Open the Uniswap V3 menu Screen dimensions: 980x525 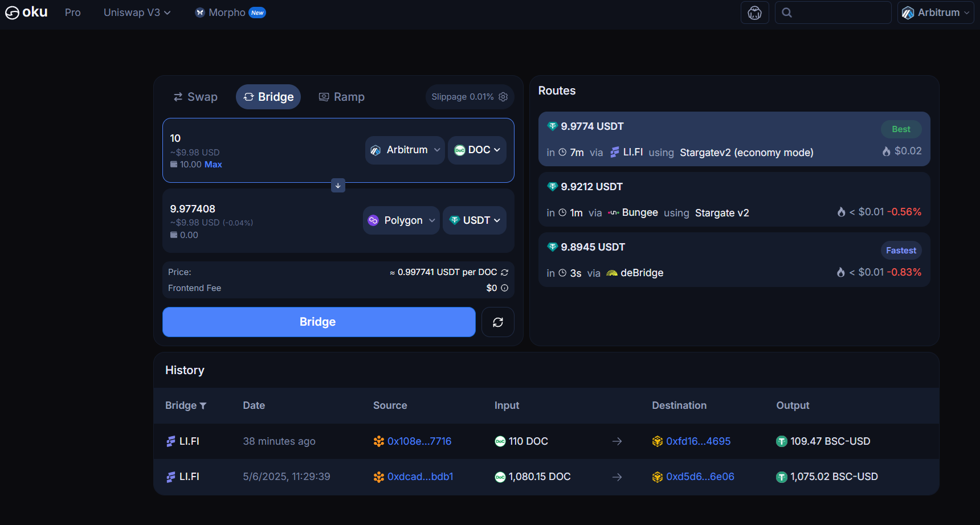pos(137,13)
